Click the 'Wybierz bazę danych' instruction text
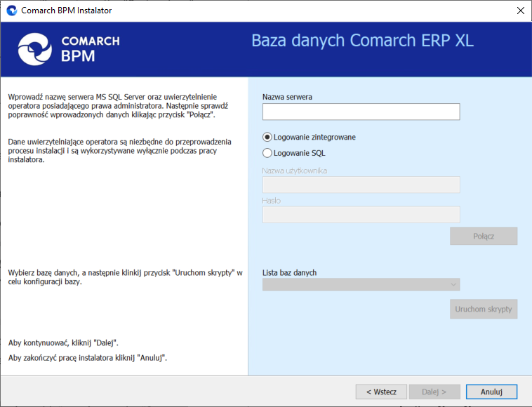 pos(126,277)
